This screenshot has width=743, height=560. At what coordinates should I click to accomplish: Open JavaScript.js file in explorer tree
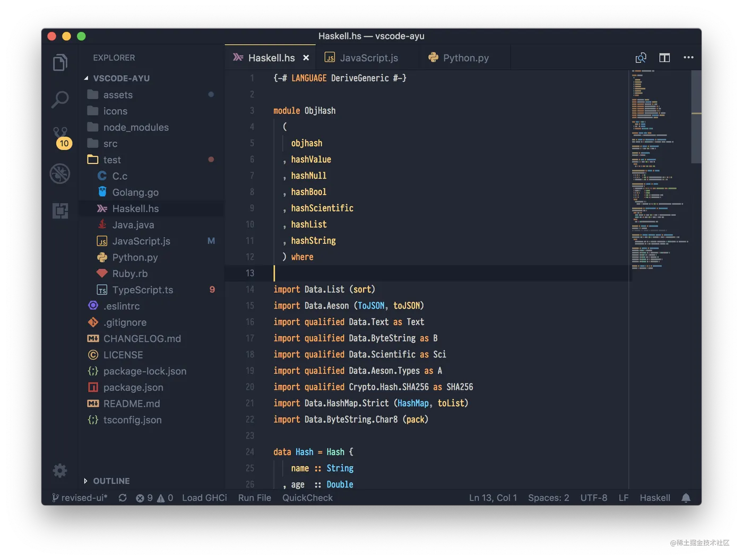click(151, 241)
